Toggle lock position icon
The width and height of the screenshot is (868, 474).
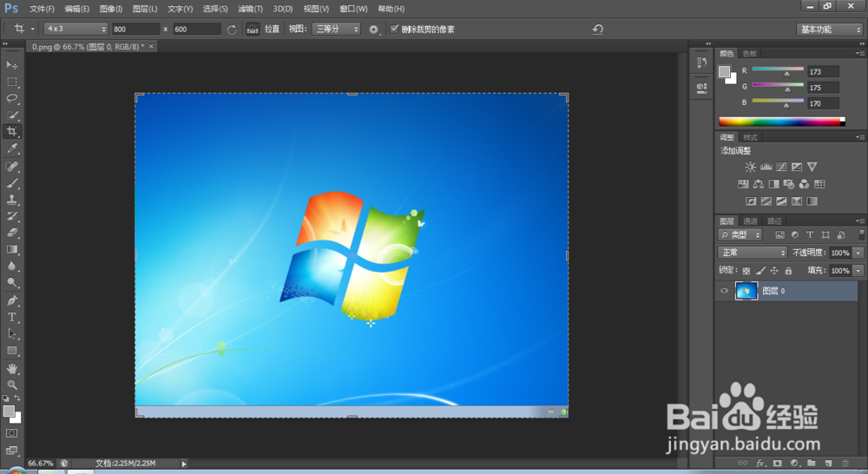[774, 271]
